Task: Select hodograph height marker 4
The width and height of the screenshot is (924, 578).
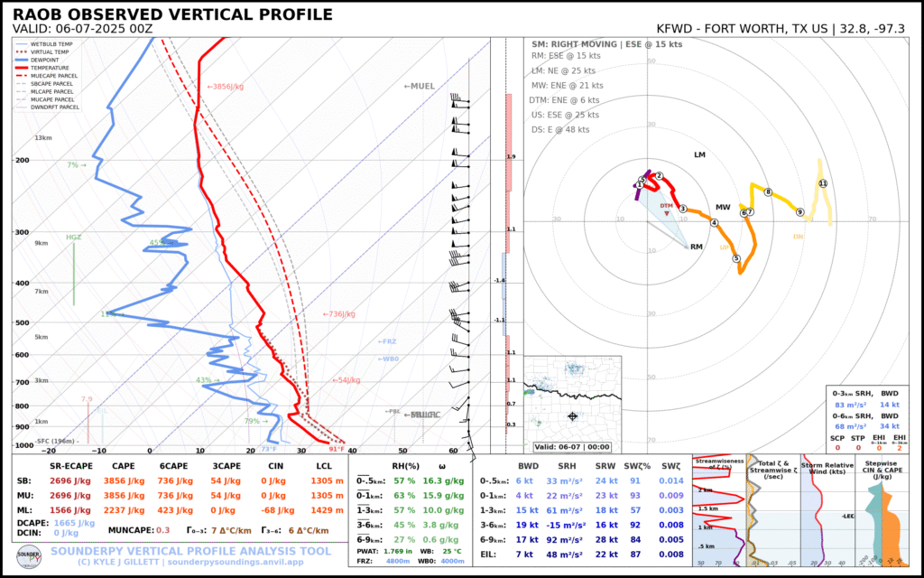Action: pos(714,223)
